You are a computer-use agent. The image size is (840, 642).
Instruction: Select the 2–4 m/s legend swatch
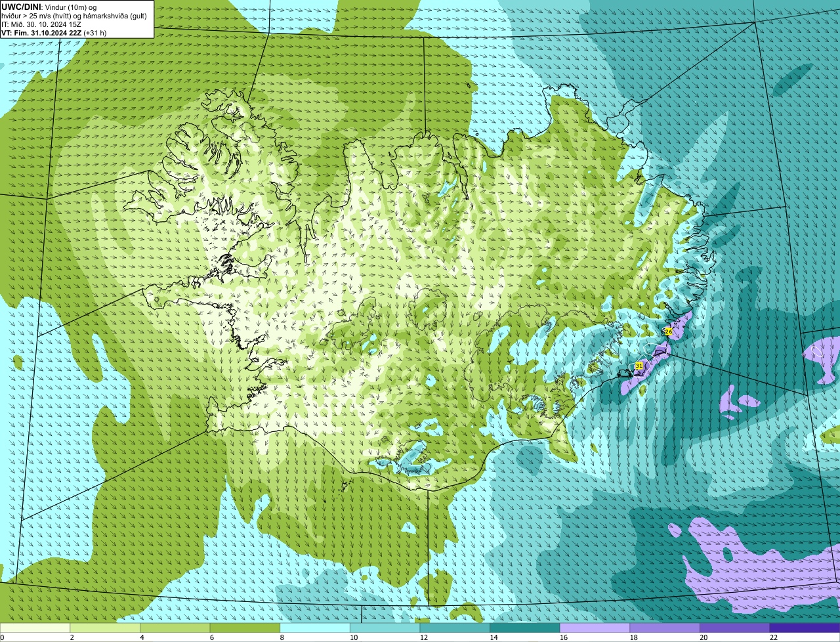105,628
